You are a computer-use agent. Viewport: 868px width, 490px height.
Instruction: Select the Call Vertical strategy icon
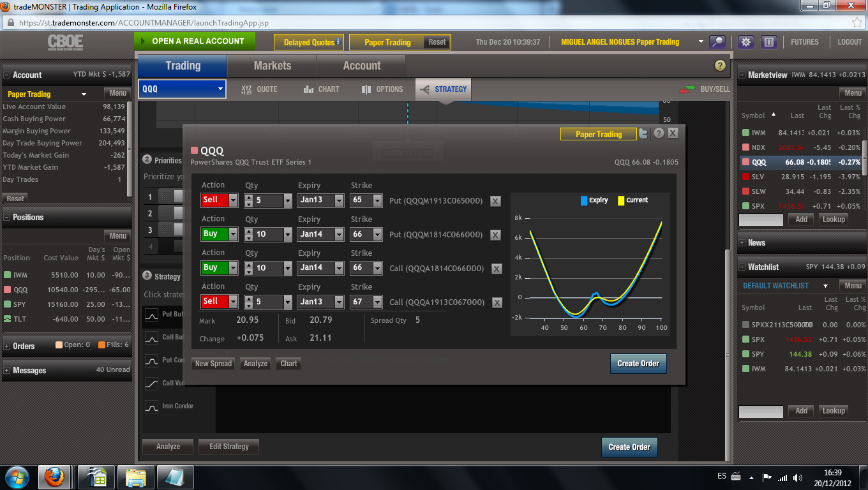[152, 384]
